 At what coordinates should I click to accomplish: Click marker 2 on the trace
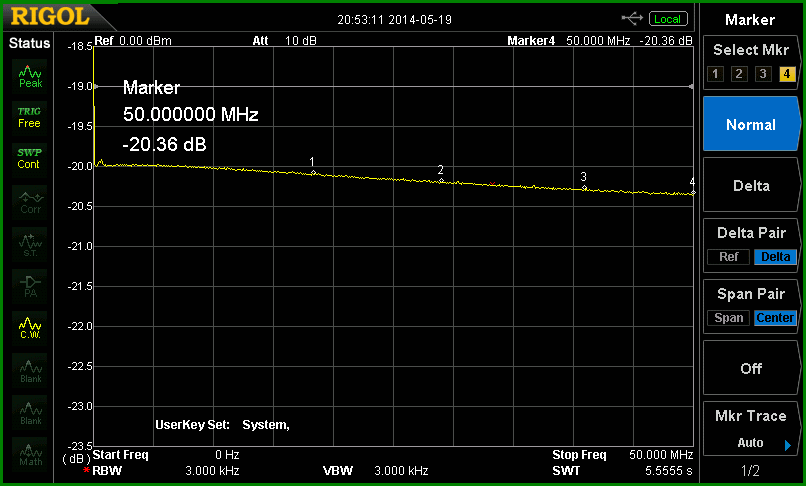[442, 181]
